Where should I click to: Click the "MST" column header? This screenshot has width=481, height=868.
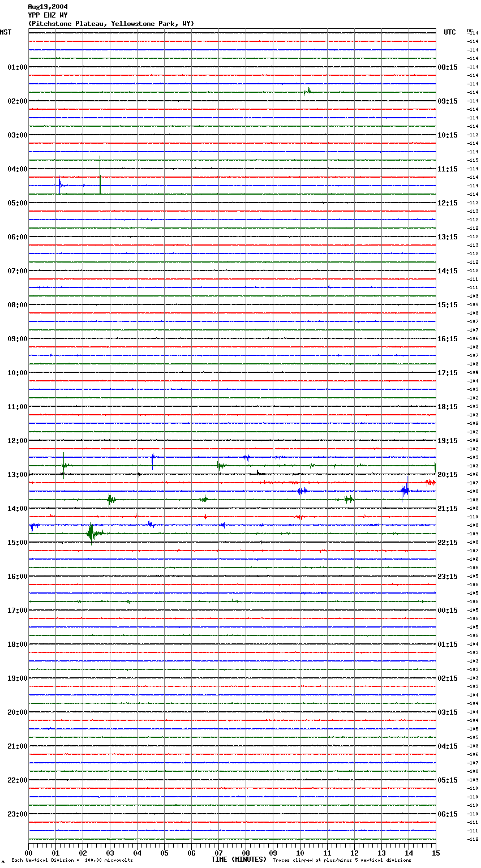pyautogui.click(x=6, y=32)
